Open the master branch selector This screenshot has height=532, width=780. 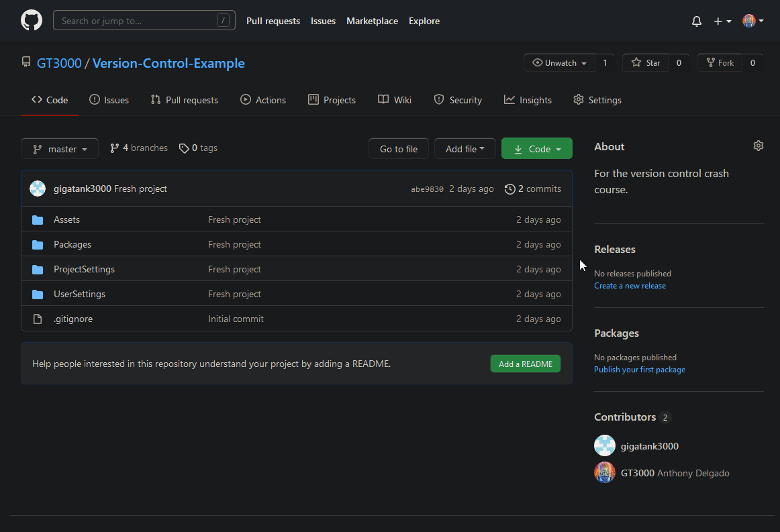60,149
